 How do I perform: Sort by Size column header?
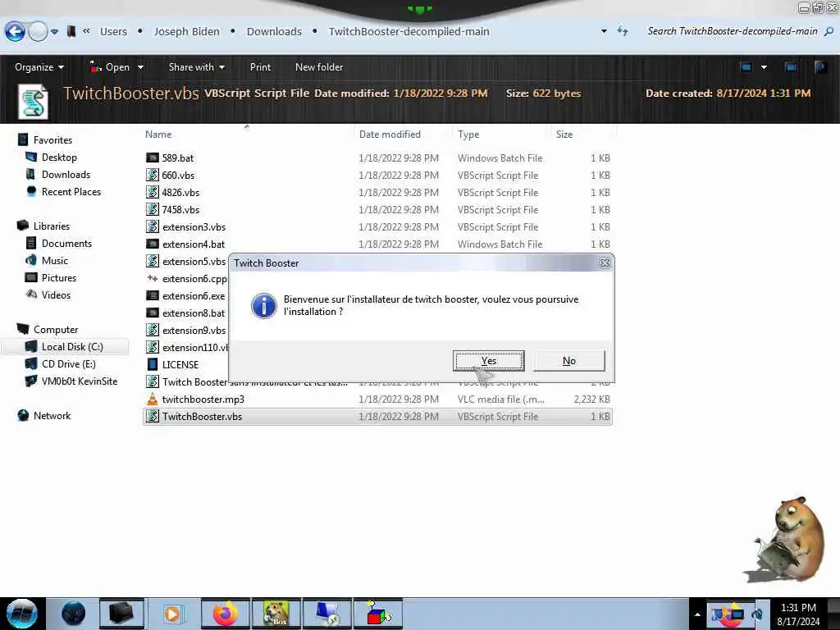(x=564, y=135)
